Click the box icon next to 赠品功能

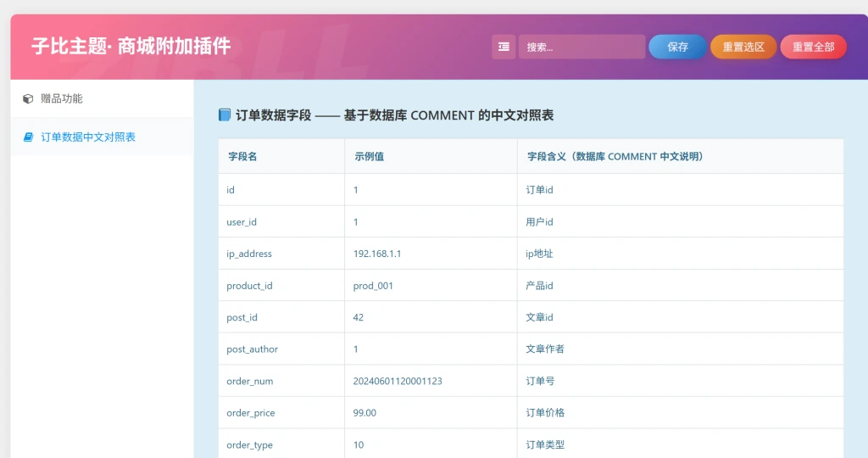point(28,98)
